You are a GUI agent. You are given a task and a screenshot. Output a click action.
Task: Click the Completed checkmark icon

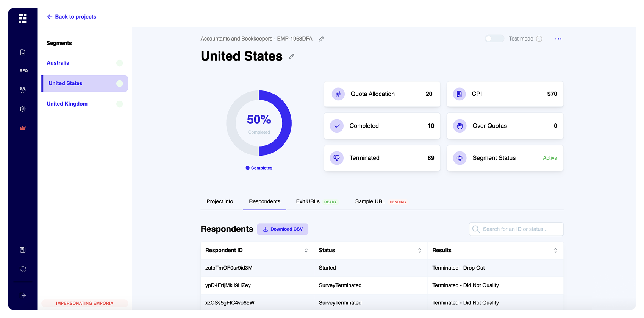[337, 126]
